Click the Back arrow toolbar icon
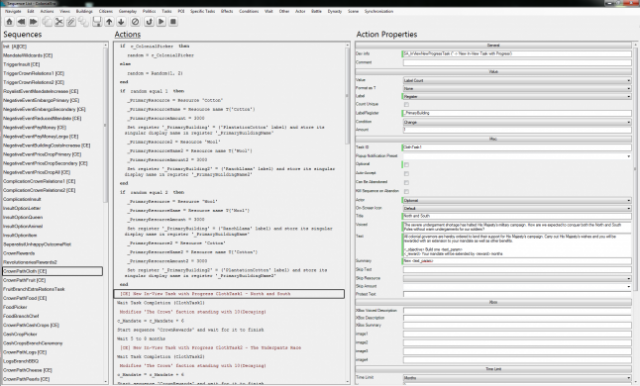Viewport: 640px width, 386px height. (x=21, y=22)
